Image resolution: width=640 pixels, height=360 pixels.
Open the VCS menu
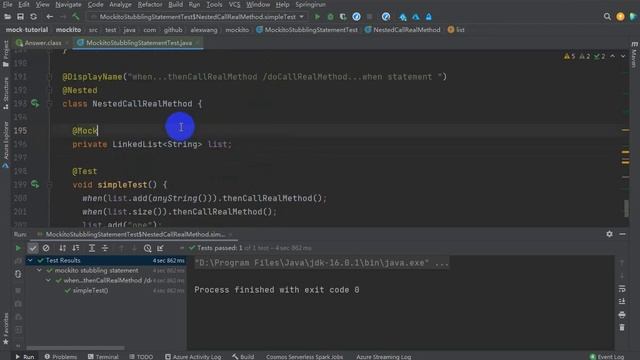tap(234, 4)
